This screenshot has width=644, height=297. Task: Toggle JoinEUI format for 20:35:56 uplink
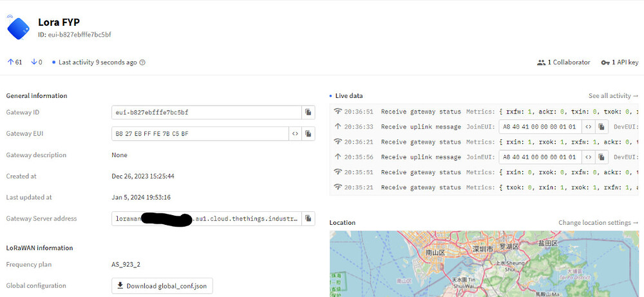[588, 157]
